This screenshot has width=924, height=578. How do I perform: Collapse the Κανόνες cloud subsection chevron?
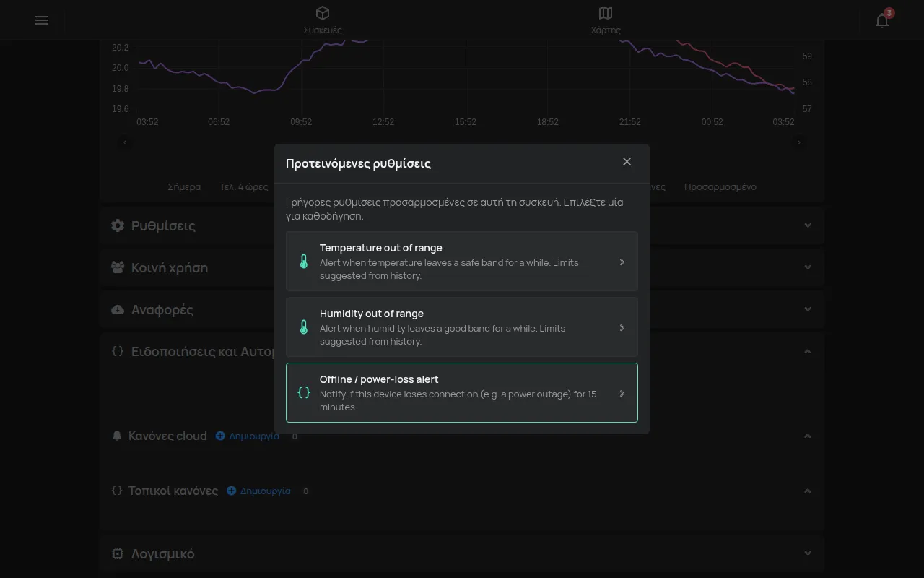[x=808, y=436]
